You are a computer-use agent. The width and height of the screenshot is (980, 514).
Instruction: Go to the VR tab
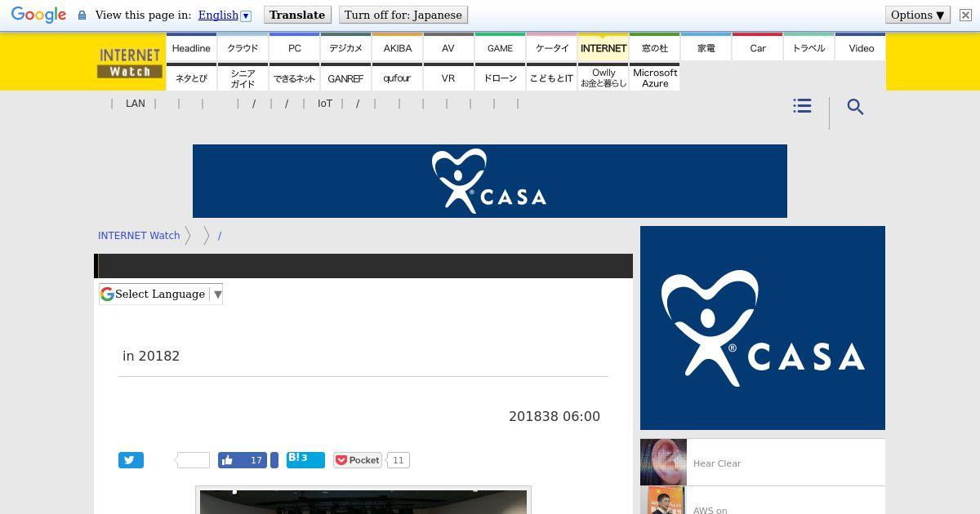(448, 78)
